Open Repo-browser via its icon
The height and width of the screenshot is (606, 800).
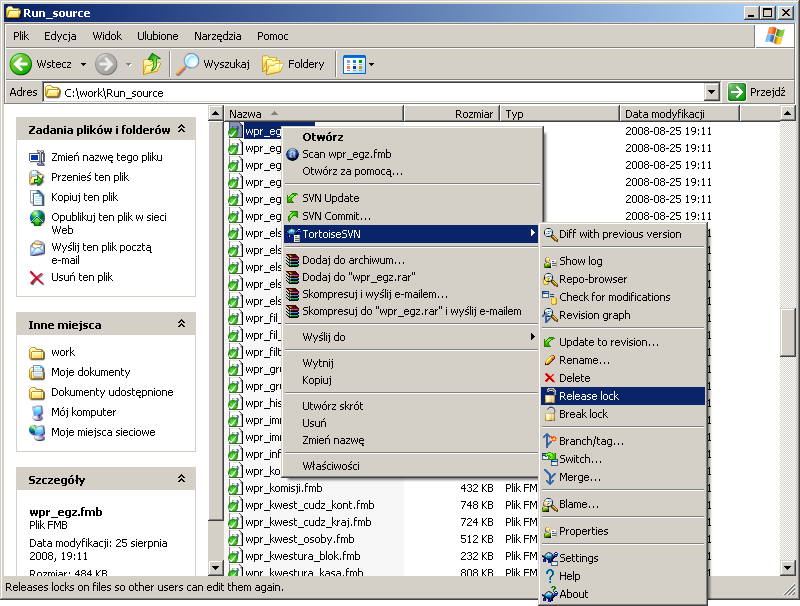[550, 280]
